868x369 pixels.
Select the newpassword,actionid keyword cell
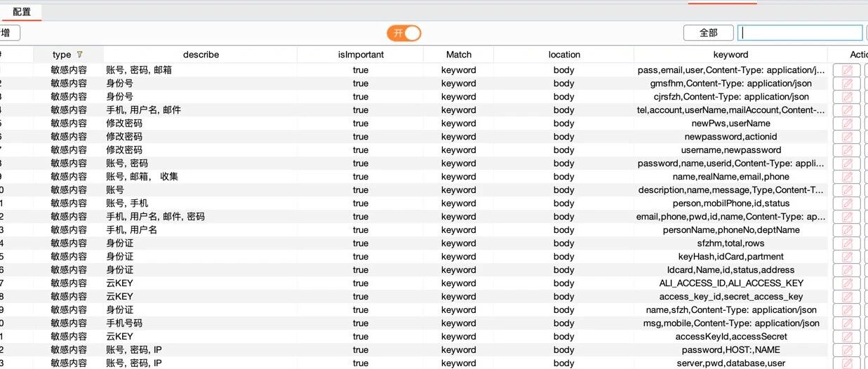point(730,137)
